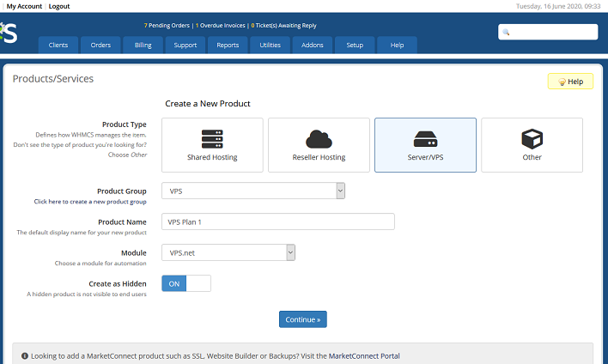Click here to create a new product group
The width and height of the screenshot is (608, 364).
(x=90, y=202)
